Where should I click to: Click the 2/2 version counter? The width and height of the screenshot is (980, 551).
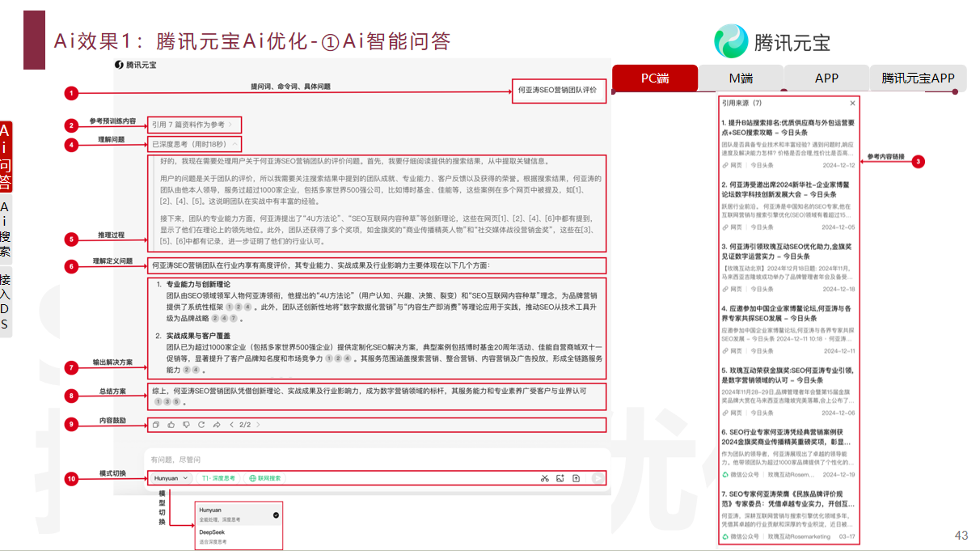(x=245, y=424)
